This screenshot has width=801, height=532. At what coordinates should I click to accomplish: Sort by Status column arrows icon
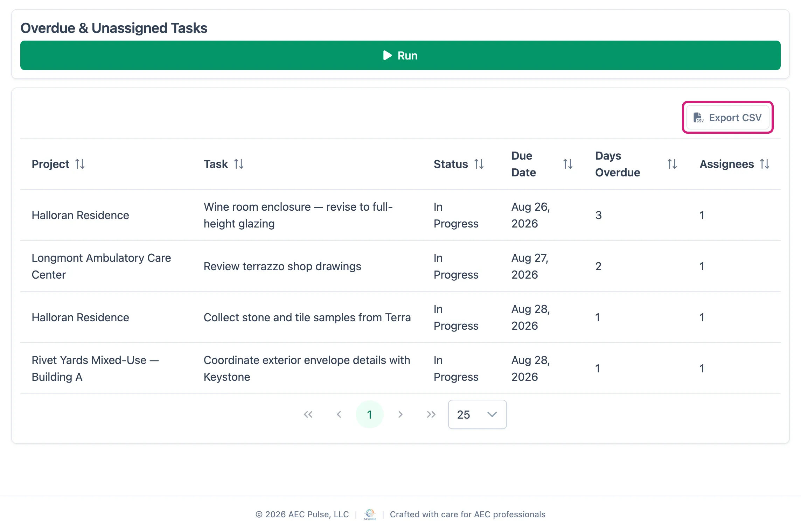point(479,164)
